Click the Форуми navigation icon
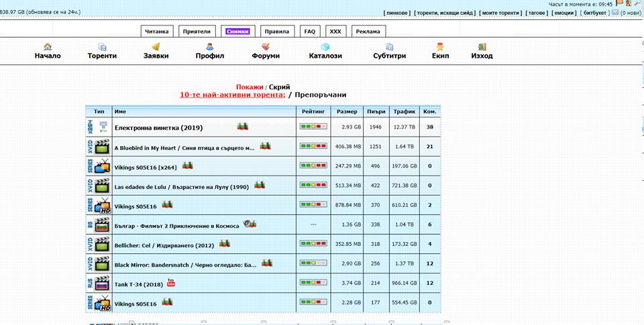This screenshot has height=325, width=644. [266, 47]
